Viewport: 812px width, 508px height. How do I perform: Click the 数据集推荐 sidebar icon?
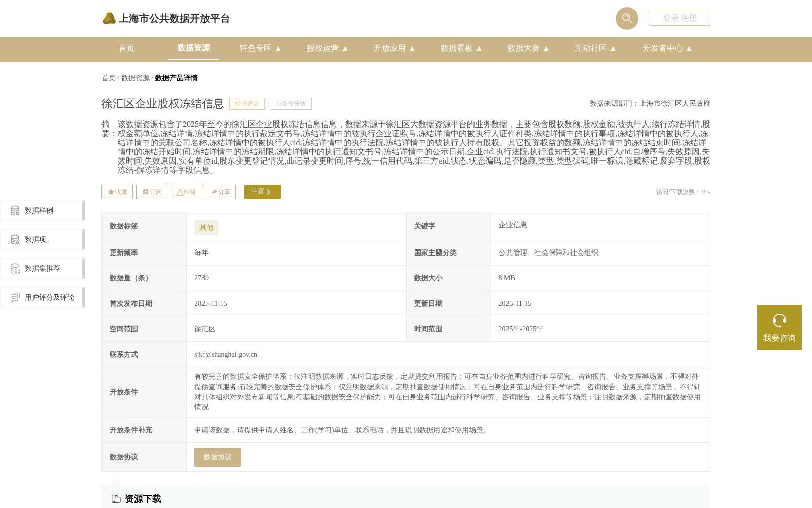pyautogui.click(x=15, y=268)
